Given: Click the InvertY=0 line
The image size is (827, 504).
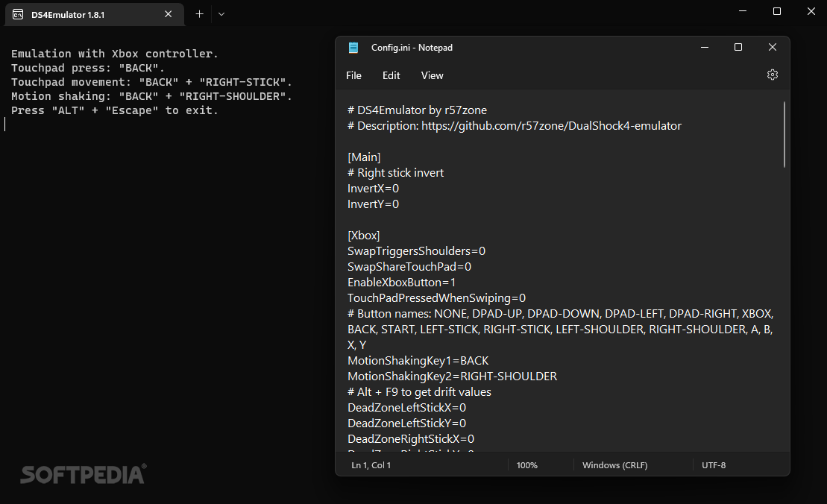Looking at the screenshot, I should 373,204.
